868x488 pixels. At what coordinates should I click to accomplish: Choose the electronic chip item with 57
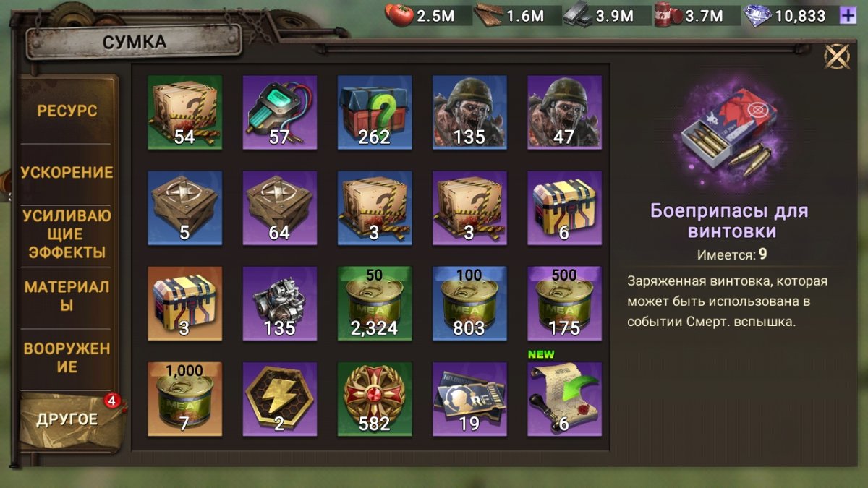(x=280, y=112)
